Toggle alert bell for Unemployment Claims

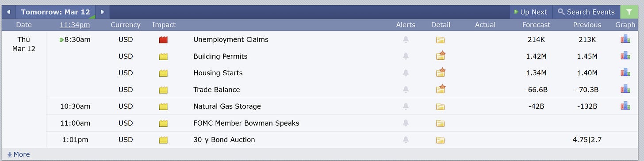tap(406, 40)
